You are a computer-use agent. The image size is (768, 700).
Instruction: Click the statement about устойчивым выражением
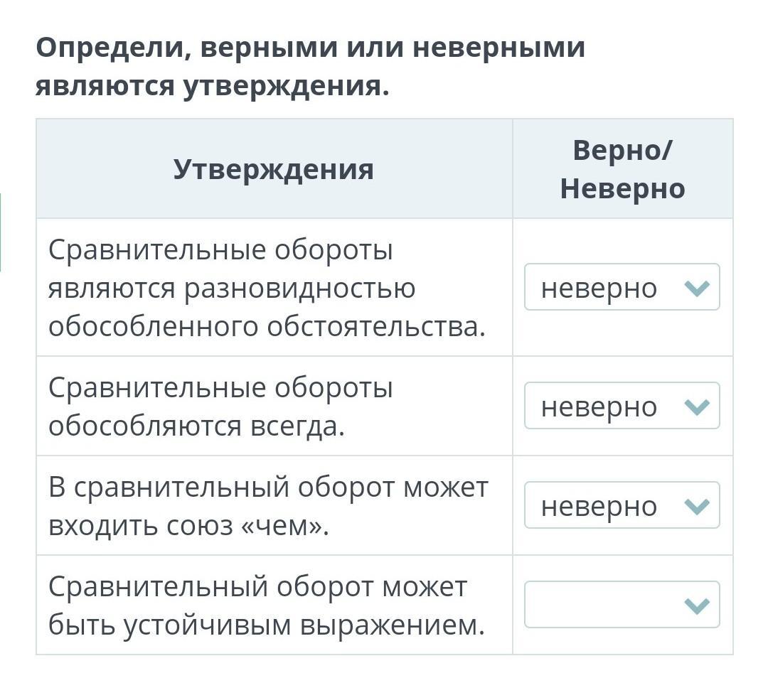click(x=267, y=605)
